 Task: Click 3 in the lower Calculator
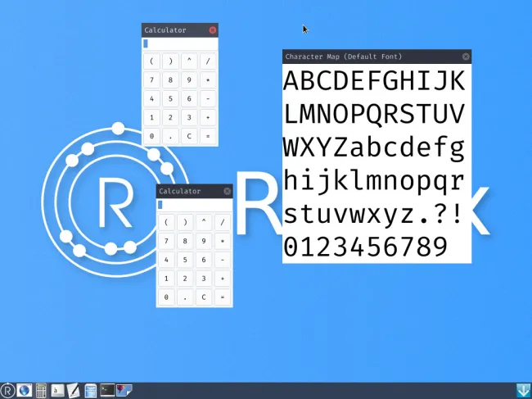click(204, 279)
